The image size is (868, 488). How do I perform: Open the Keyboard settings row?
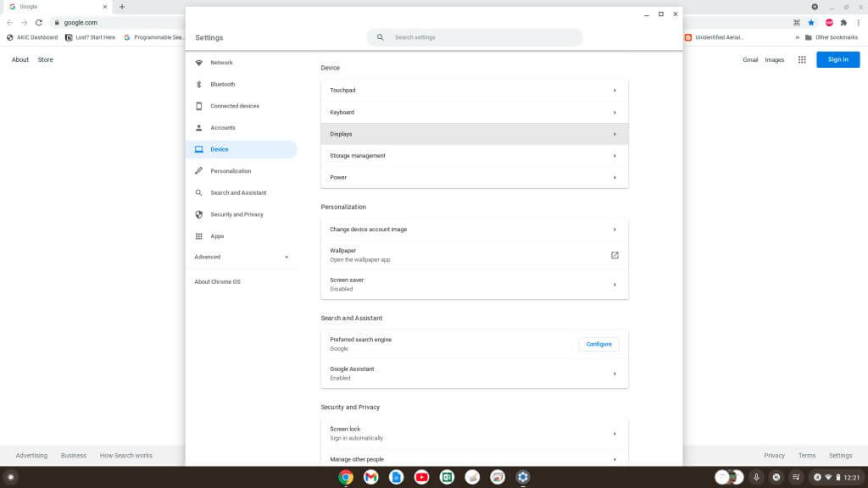pos(475,113)
